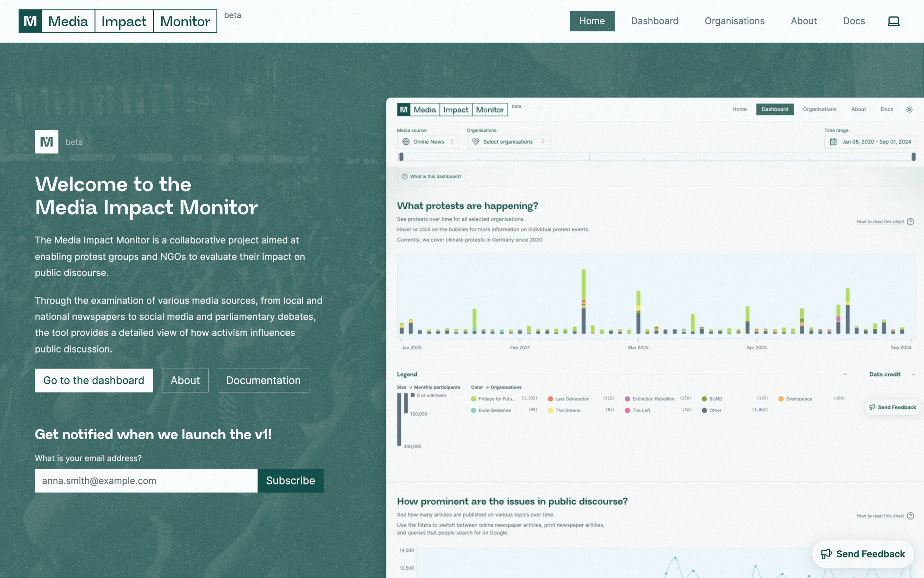This screenshot has height=578, width=924.
Task: Expand the Data credit section
Action: tap(892, 374)
